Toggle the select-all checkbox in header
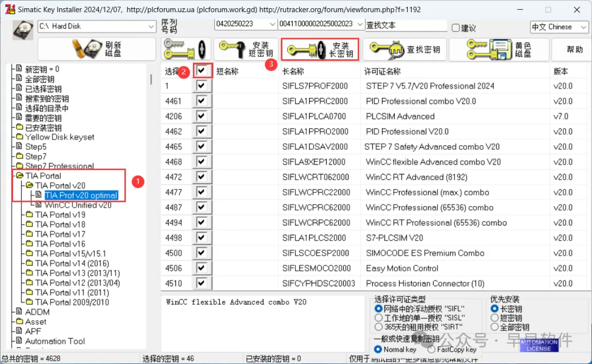This screenshot has width=592, height=364. click(201, 71)
